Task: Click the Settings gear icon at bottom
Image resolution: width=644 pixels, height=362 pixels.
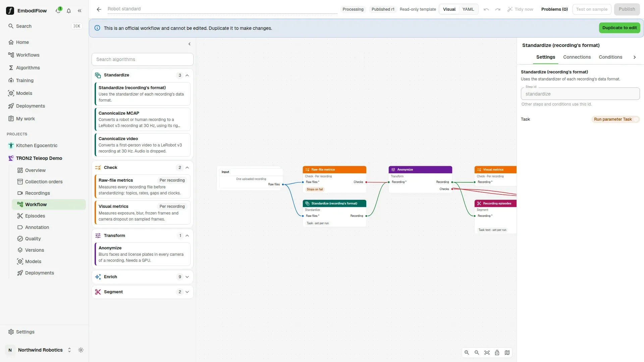Action: pyautogui.click(x=11, y=332)
